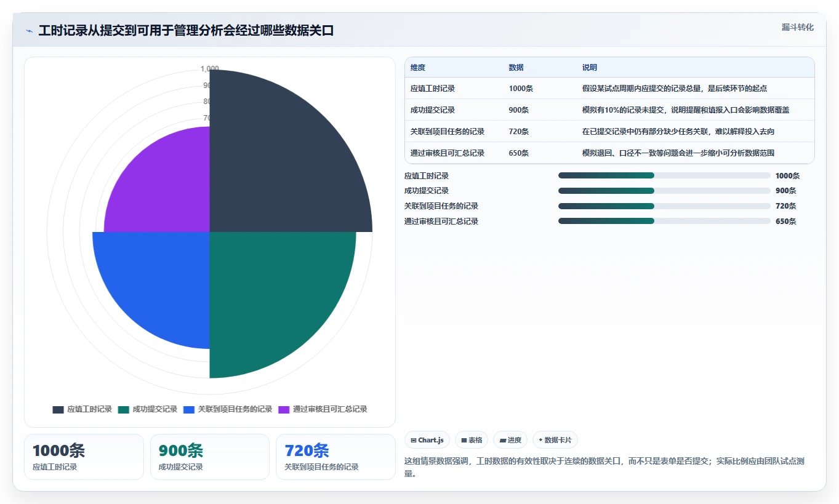Screen dimensions: 839x504
Task: Toggle the 通过审核且可汇总记录 purple legend swatch
Action: (x=284, y=409)
